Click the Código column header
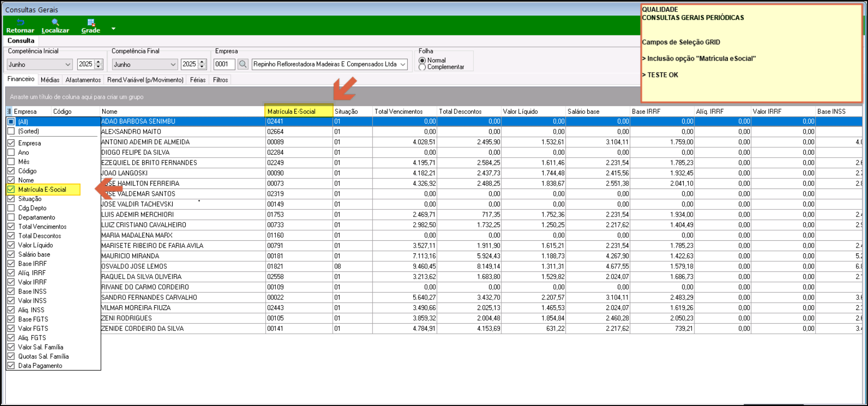 click(75, 111)
